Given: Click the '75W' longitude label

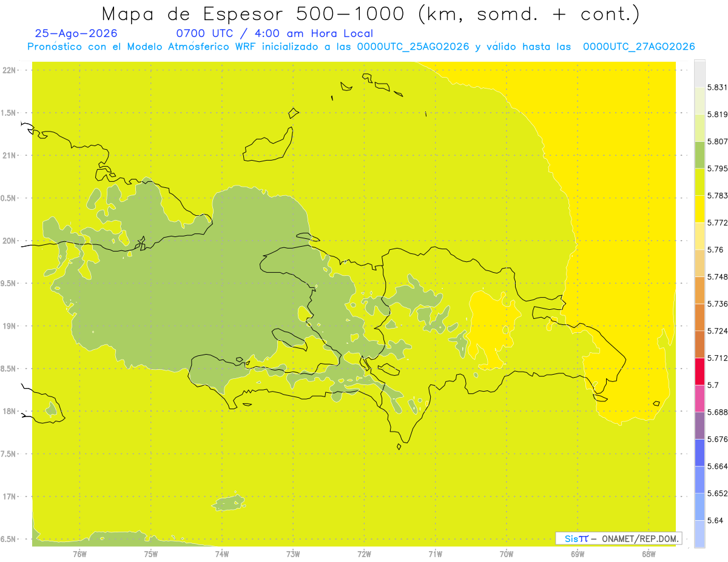Looking at the screenshot, I should point(151,554).
